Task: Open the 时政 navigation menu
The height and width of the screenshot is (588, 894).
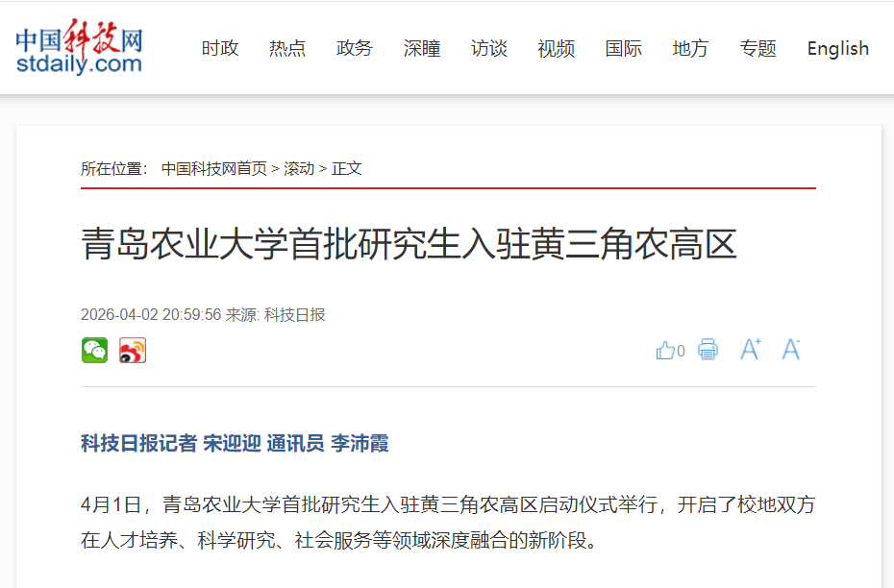Action: point(220,48)
